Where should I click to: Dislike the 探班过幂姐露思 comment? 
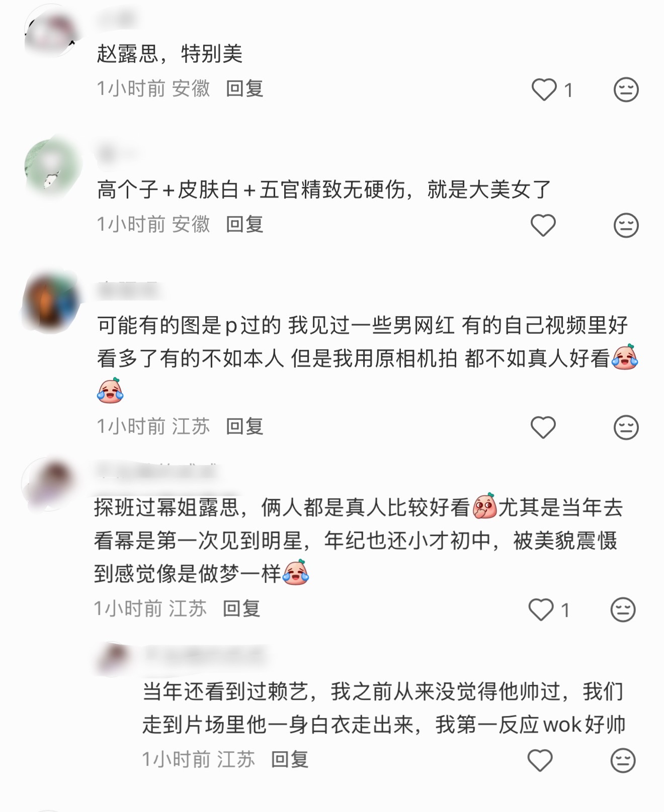[623, 610]
